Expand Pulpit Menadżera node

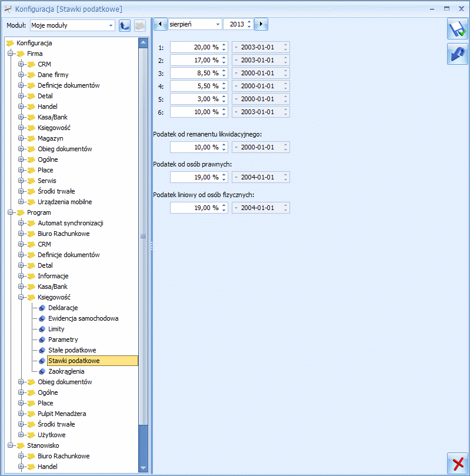click(21, 414)
